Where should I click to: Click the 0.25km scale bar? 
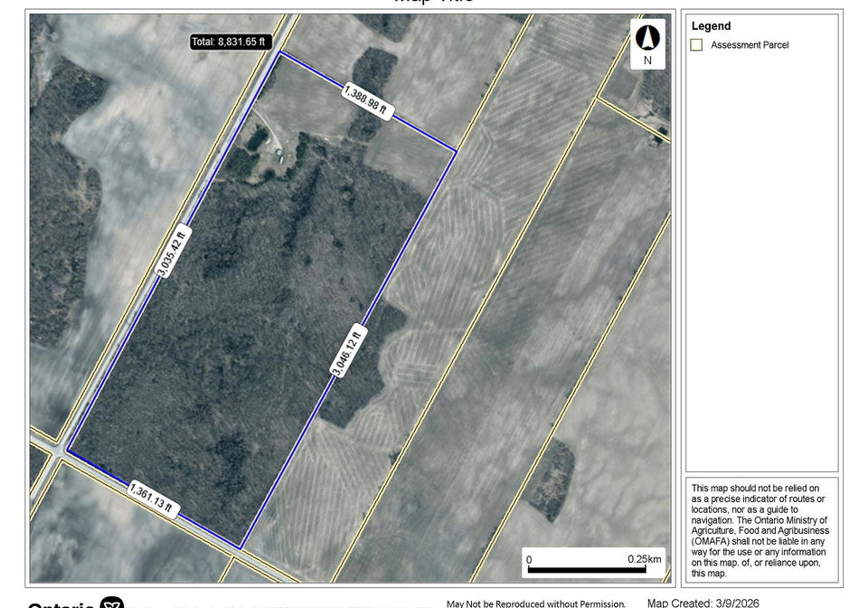(x=593, y=562)
